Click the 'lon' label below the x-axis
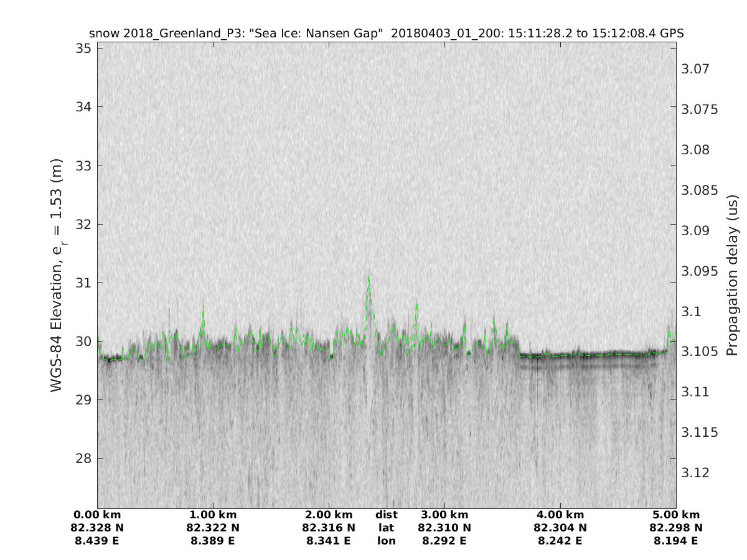747x560 pixels. [x=386, y=541]
